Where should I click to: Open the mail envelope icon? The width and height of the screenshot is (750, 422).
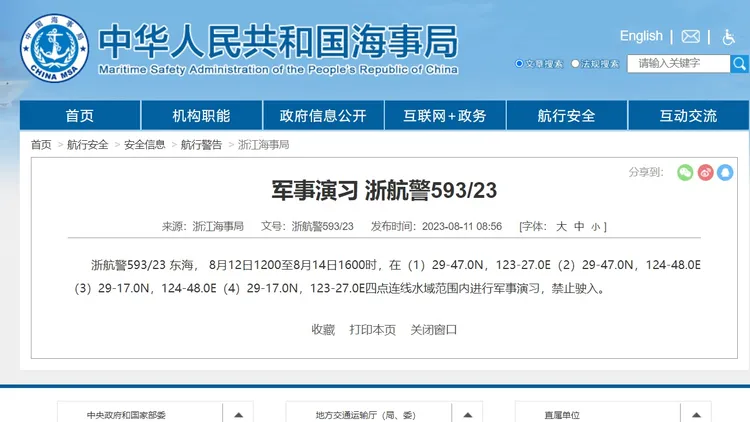(x=690, y=36)
